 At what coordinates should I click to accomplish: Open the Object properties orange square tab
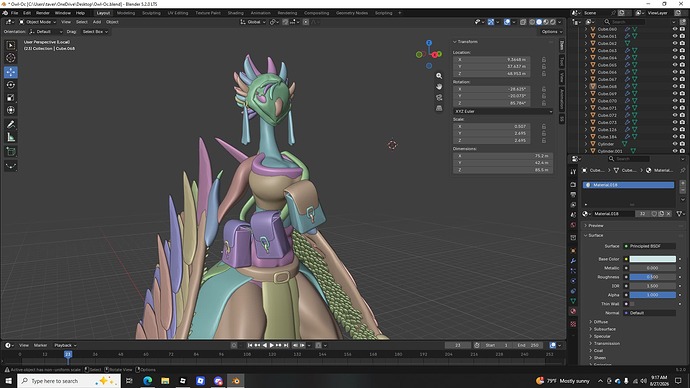pyautogui.click(x=573, y=250)
